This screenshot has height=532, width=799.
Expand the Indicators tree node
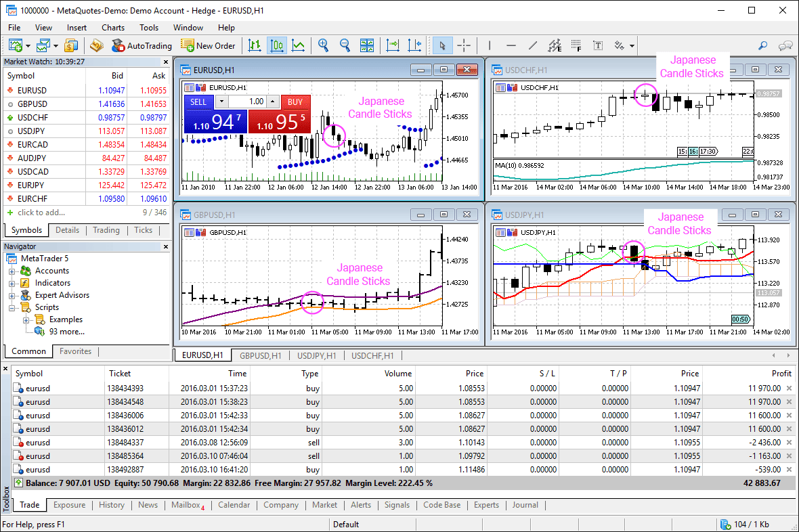point(12,284)
